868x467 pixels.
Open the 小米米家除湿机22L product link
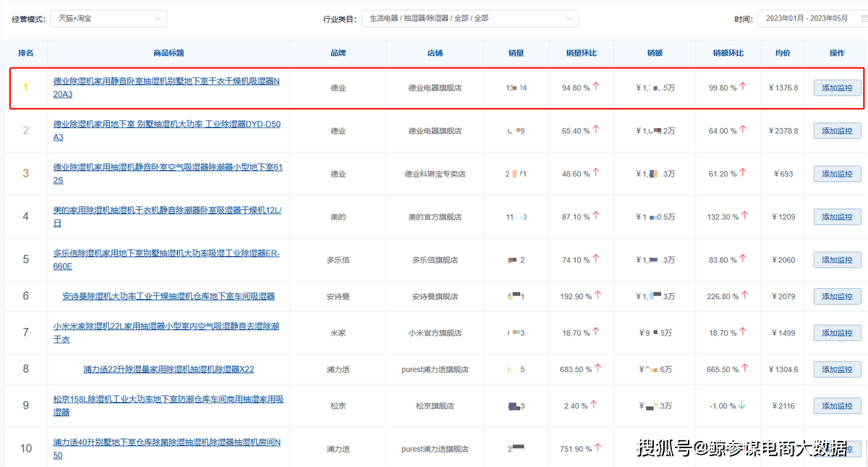coord(166,333)
